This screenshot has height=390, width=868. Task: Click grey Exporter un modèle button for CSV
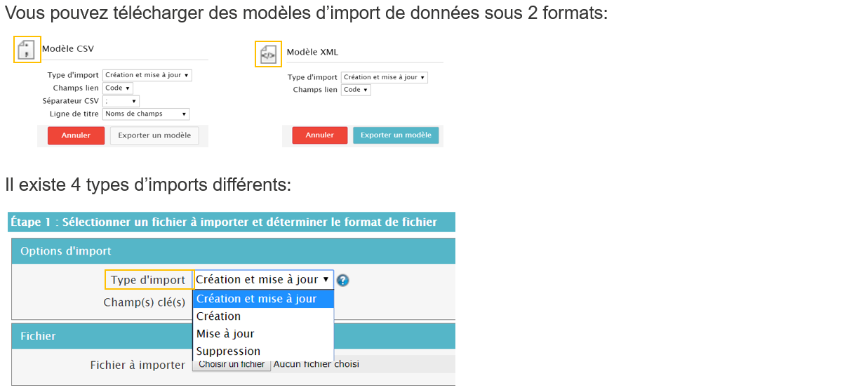154,135
